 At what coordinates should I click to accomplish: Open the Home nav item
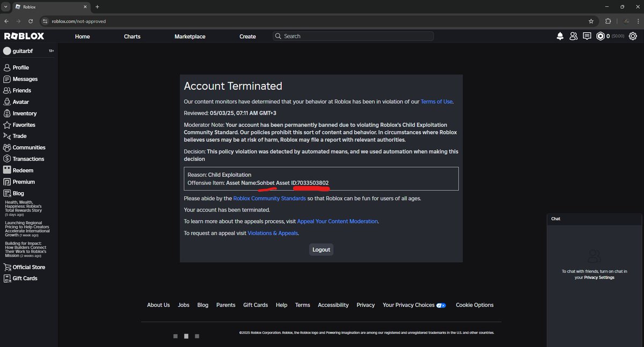click(x=82, y=37)
